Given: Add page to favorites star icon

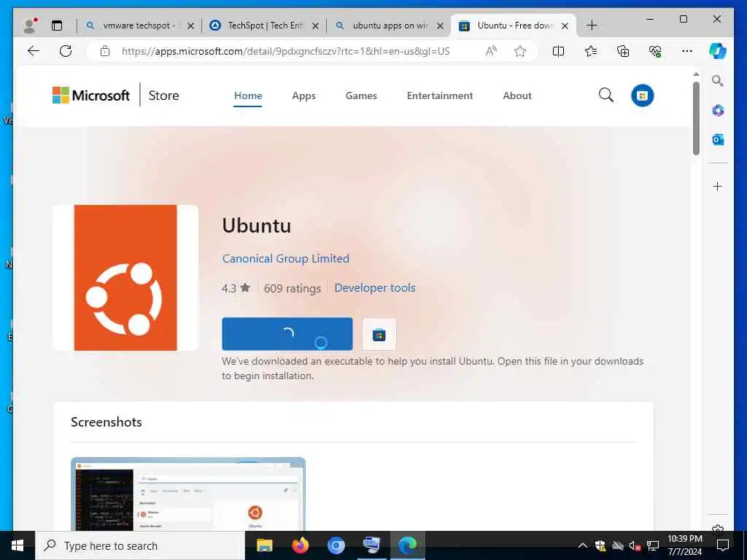Looking at the screenshot, I should (x=520, y=51).
